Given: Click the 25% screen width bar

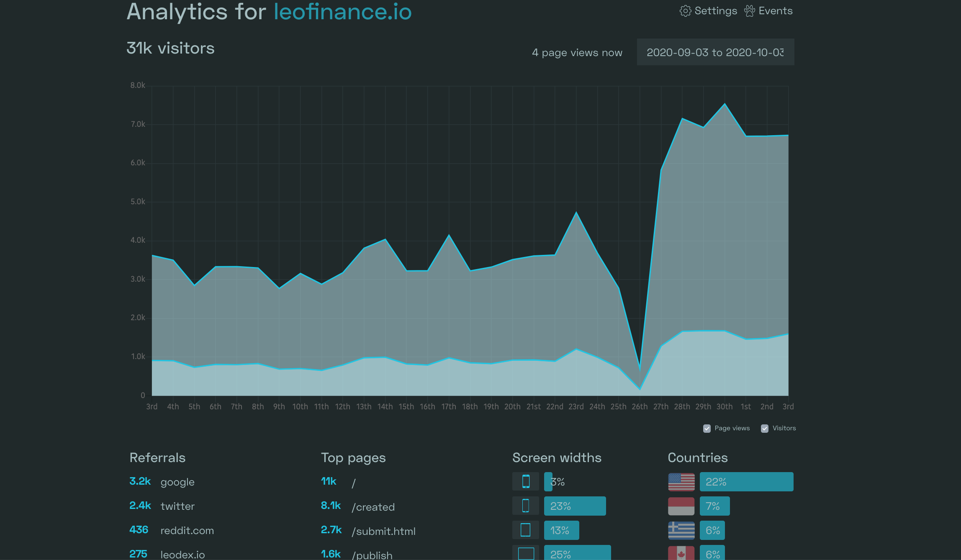Looking at the screenshot, I should click(578, 553).
